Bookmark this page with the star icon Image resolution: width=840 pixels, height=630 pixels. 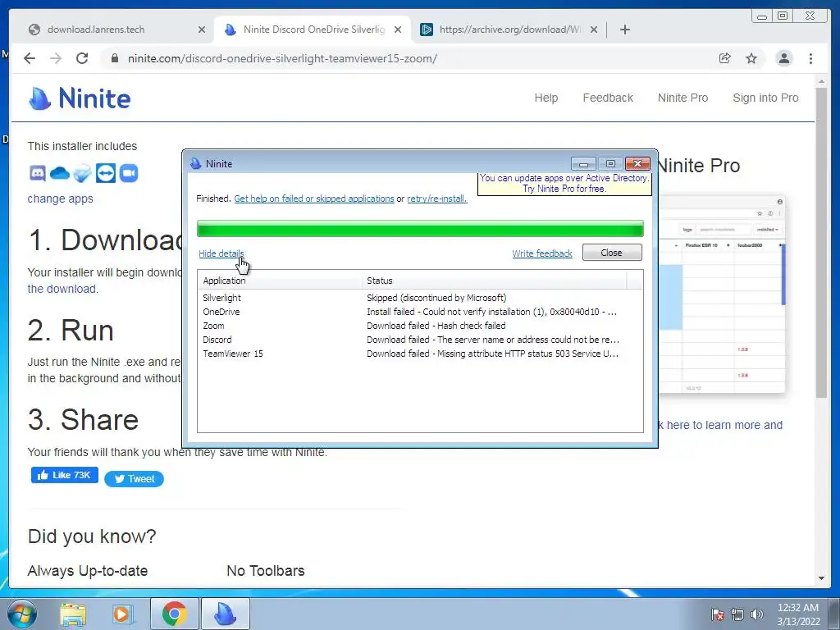(751, 58)
